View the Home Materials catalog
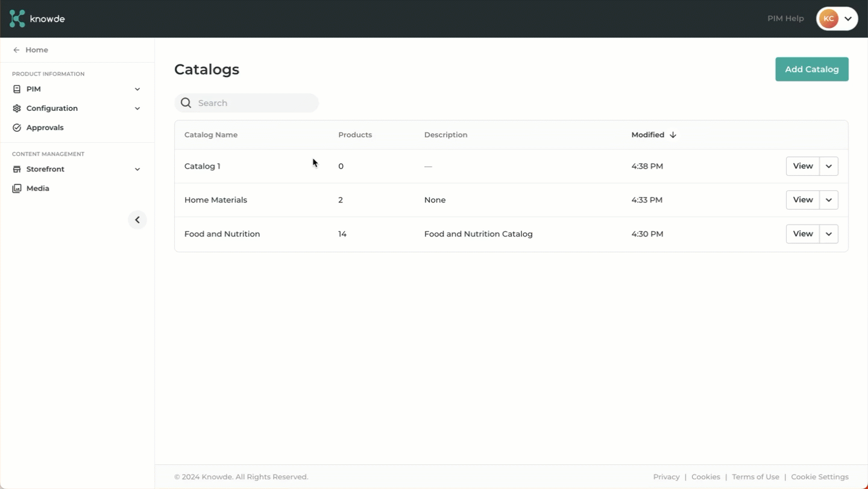The height and width of the screenshot is (489, 868). [x=802, y=200]
